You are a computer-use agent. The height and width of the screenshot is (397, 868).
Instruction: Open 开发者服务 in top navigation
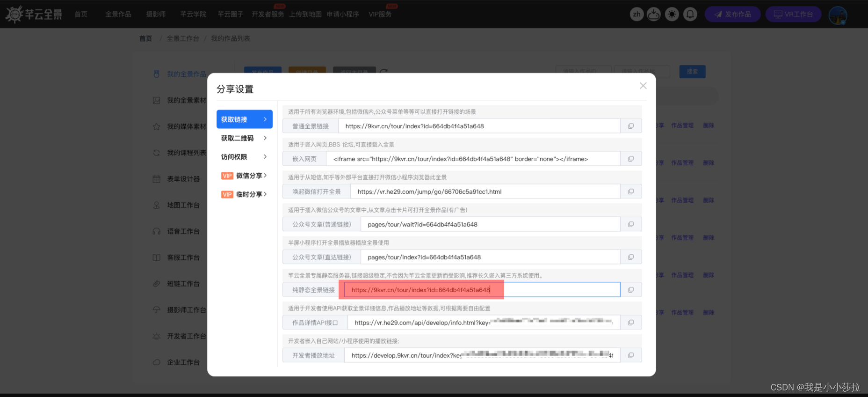(268, 14)
